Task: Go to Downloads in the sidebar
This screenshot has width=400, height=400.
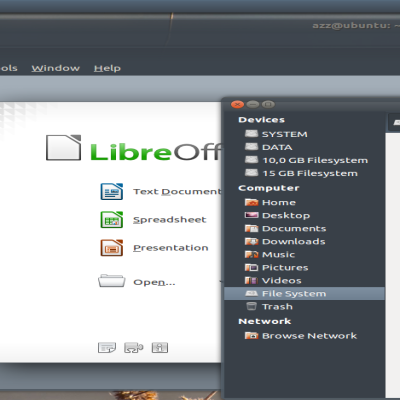Action: (x=294, y=242)
